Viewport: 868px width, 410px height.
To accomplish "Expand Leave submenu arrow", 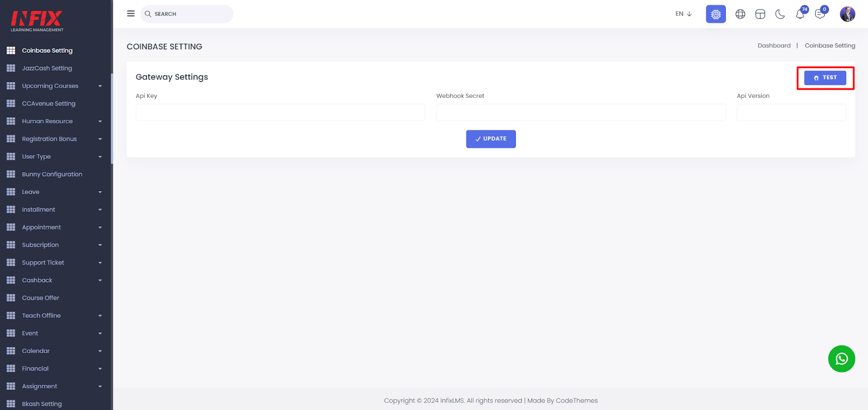I will [100, 192].
